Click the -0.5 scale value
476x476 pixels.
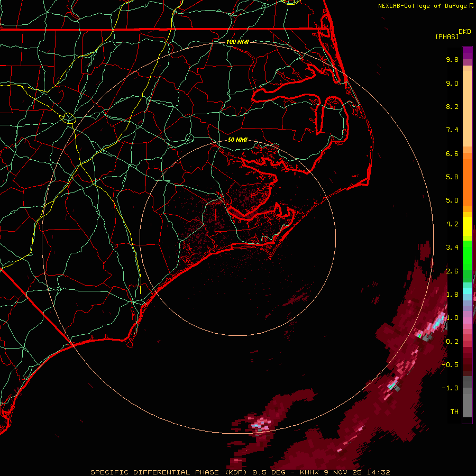pos(450,364)
